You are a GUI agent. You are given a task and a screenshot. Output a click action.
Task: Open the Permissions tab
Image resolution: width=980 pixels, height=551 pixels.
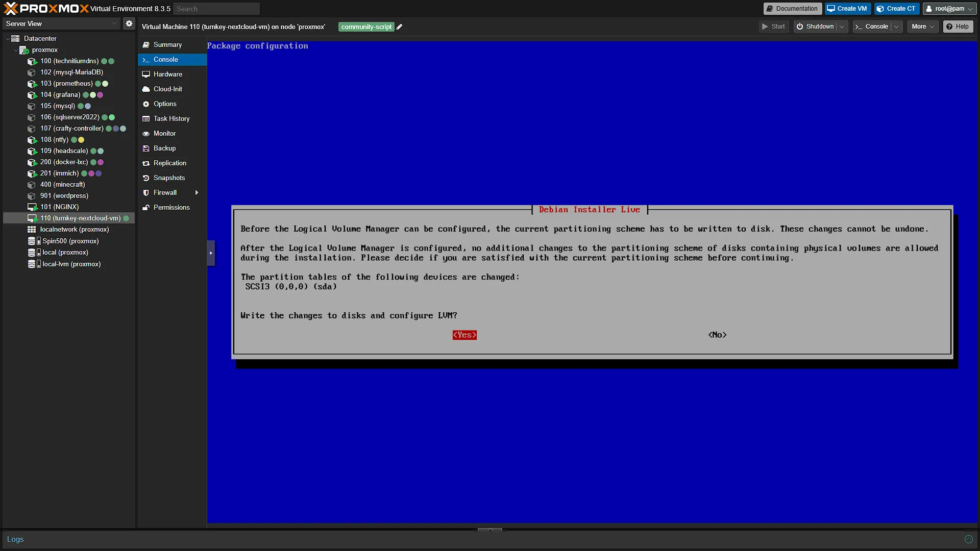tap(172, 208)
